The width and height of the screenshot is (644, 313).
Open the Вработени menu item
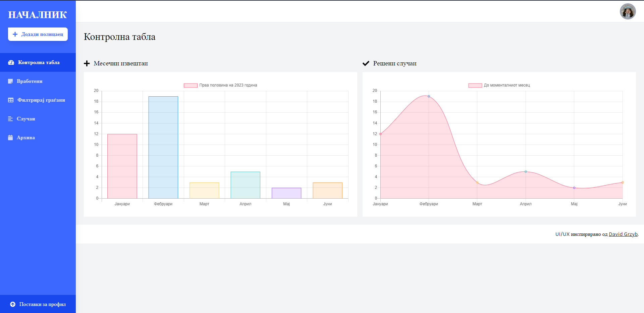pyautogui.click(x=30, y=81)
